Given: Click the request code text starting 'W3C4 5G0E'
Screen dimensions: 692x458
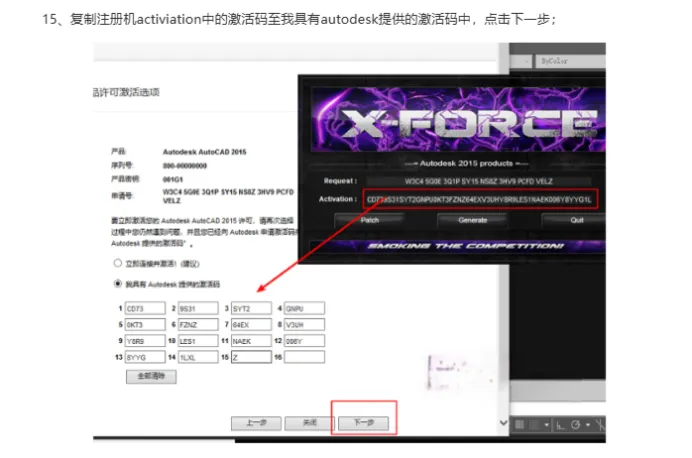Looking at the screenshot, I should (x=228, y=196).
